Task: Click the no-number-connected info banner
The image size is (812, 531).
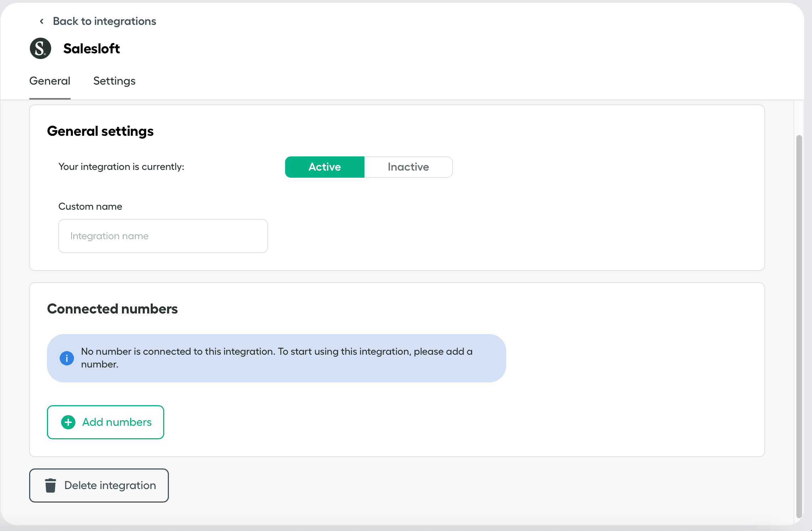Action: pyautogui.click(x=276, y=358)
